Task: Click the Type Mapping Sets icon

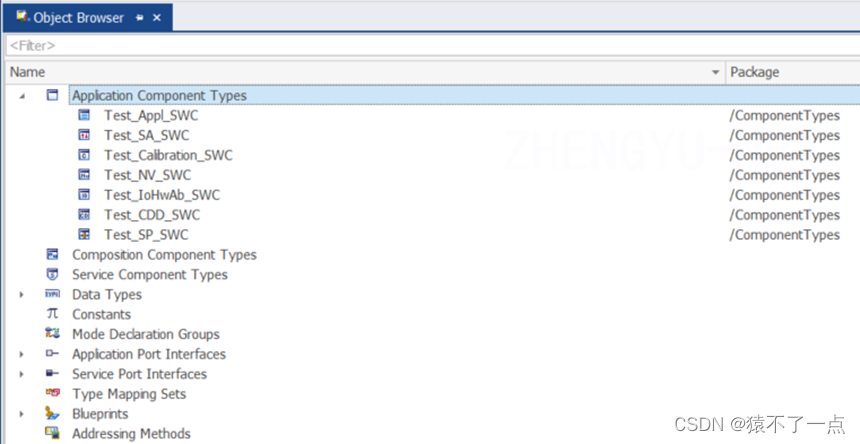Action: coord(52,393)
